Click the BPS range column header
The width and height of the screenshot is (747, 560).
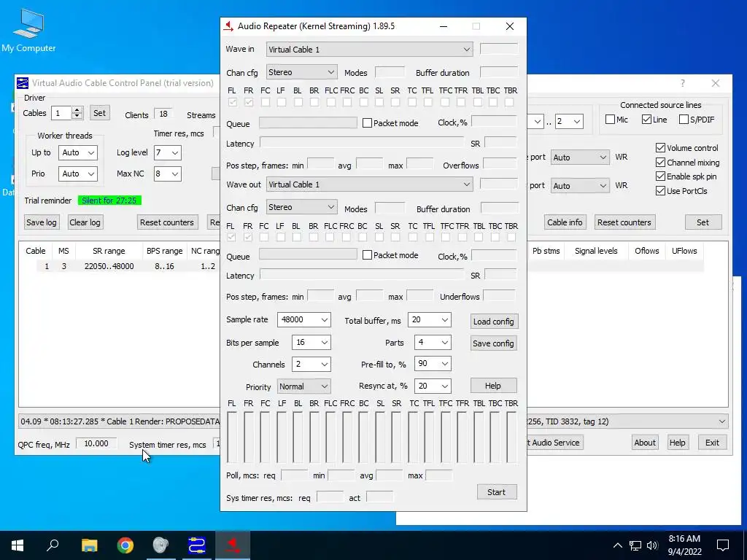click(x=164, y=251)
